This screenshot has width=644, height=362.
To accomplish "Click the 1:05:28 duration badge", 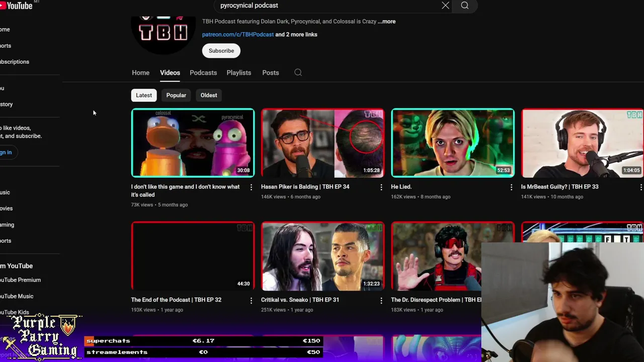I will click(371, 170).
